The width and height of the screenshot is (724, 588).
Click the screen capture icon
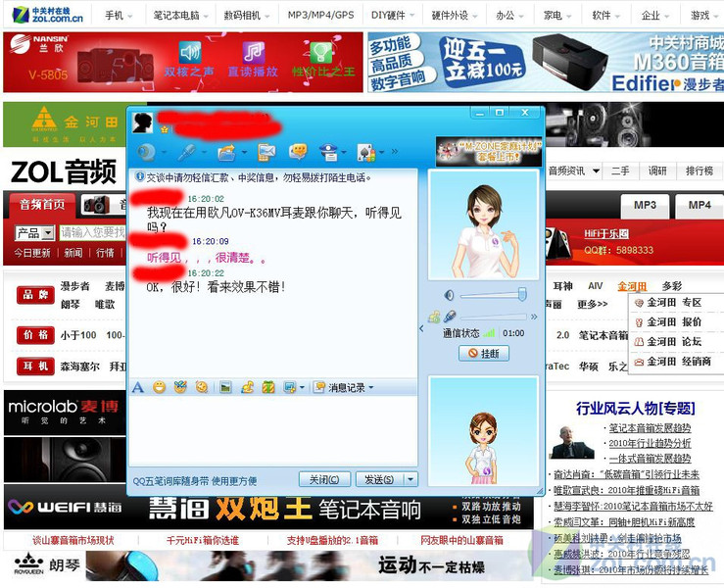[x=290, y=387]
